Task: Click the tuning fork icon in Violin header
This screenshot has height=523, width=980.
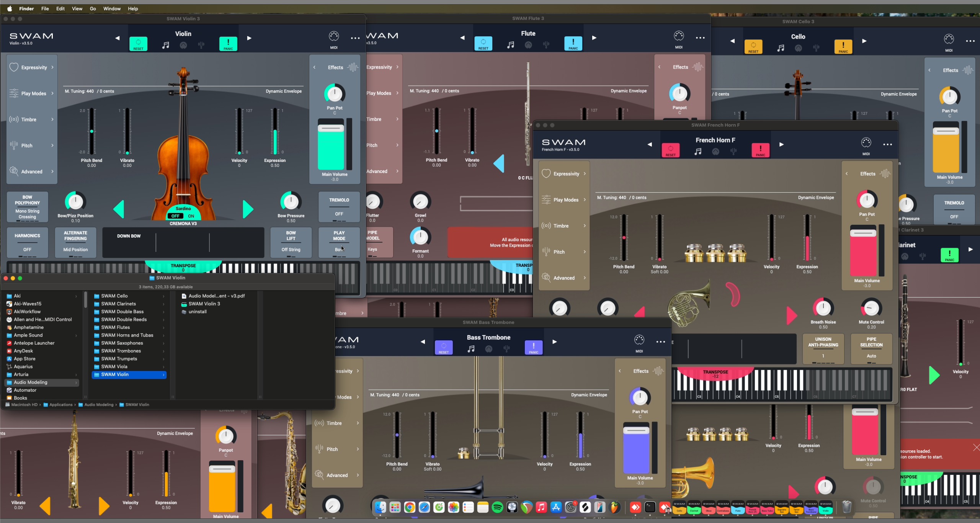Action: pyautogui.click(x=201, y=46)
